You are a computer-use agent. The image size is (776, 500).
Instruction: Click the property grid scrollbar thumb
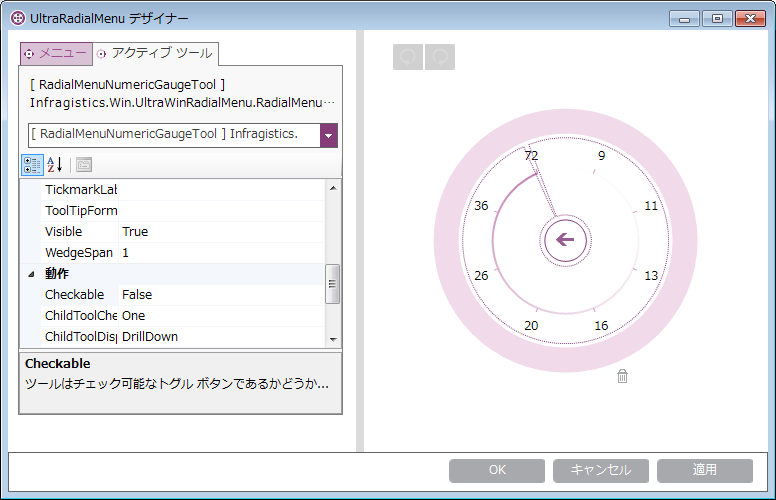(x=333, y=284)
